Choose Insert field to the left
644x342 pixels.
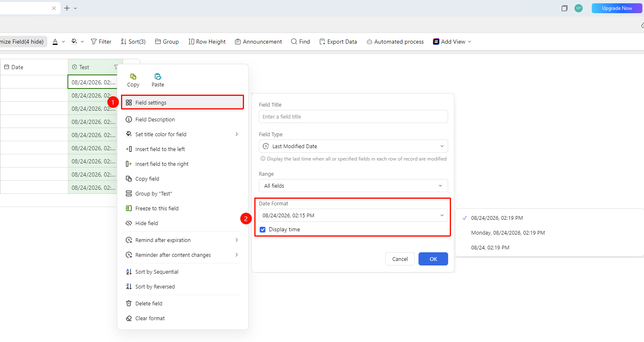click(183, 149)
